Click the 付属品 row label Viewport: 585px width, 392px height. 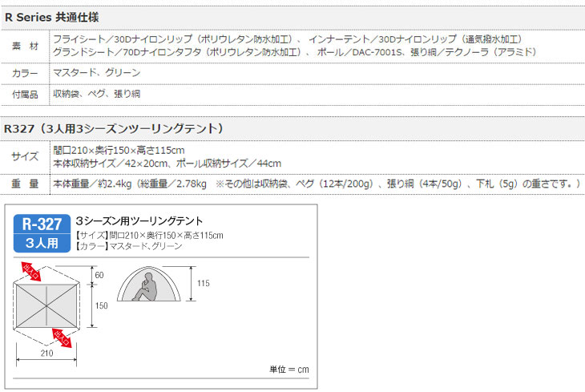click(x=25, y=95)
